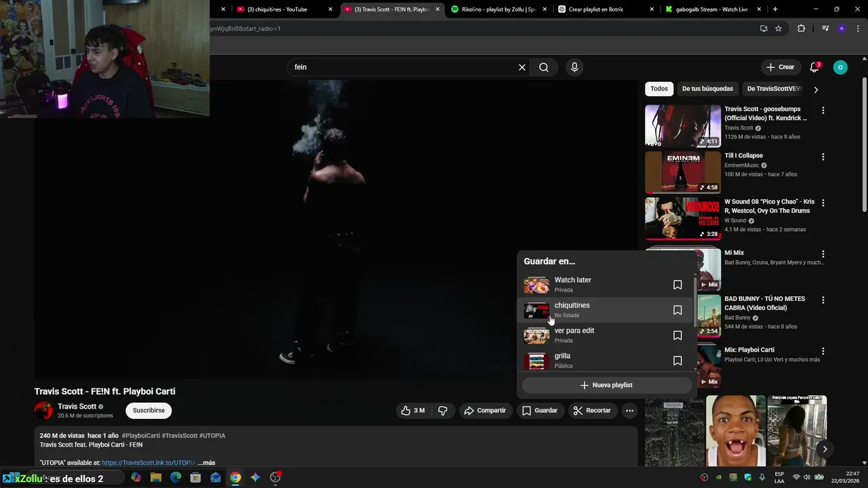The image size is (868, 488).
Task: Open options for BAD BUNNY TÚ NO METES CABRA
Action: (x=823, y=300)
